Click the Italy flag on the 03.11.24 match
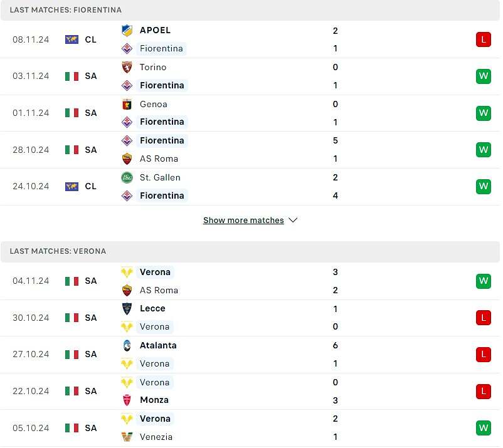Screen dimensions: 503x448 pyautogui.click(x=71, y=76)
